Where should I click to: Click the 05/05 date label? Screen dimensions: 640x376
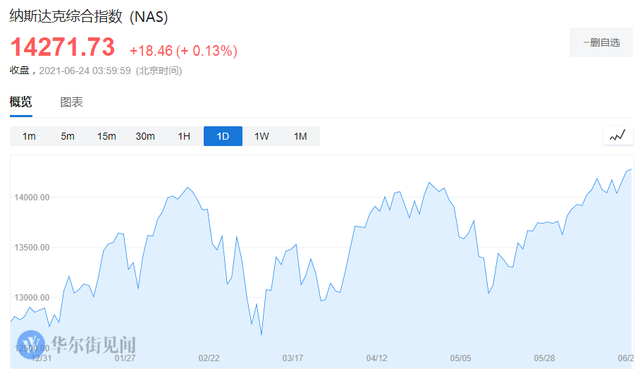[460, 358]
